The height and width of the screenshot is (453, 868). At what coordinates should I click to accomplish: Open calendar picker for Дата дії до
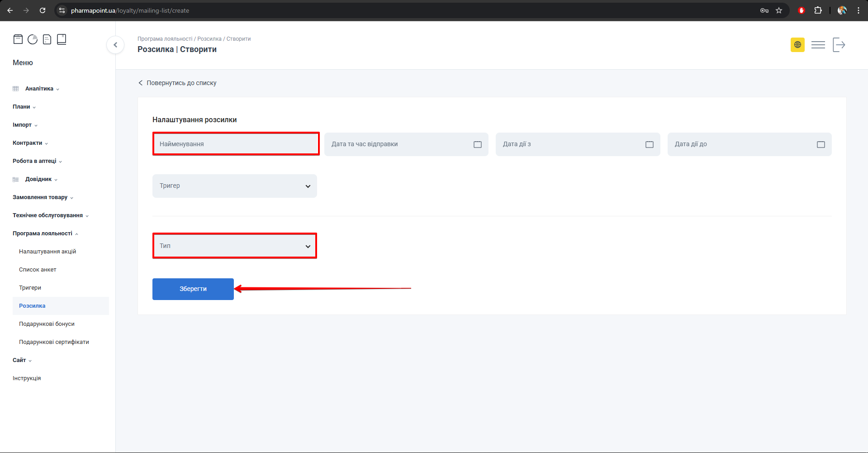pos(821,144)
